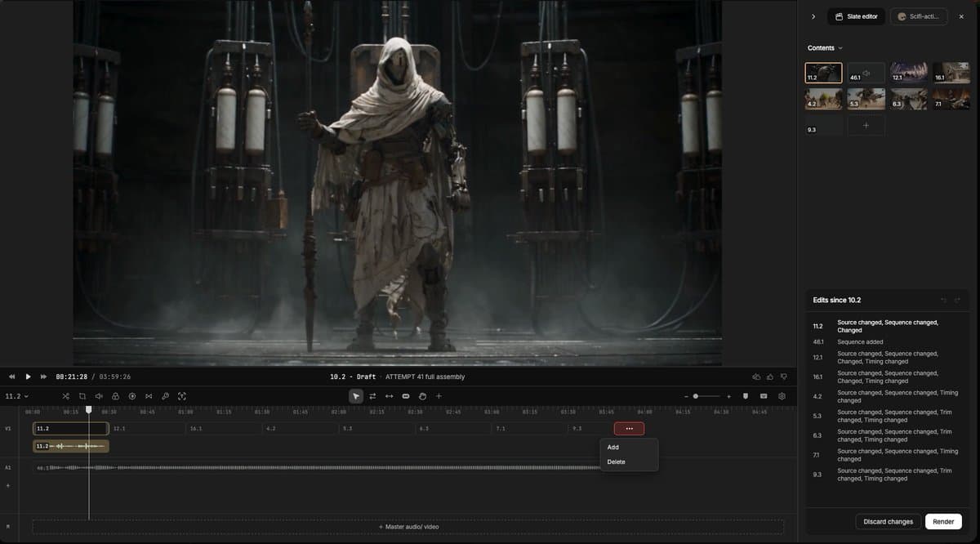Play the video from the current position

28,377
